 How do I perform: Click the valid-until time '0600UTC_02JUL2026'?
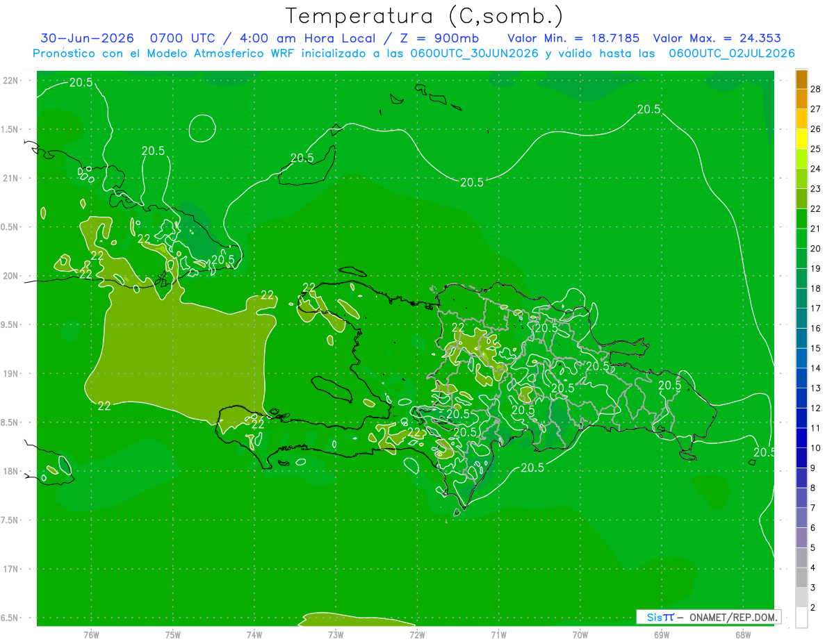732,53
